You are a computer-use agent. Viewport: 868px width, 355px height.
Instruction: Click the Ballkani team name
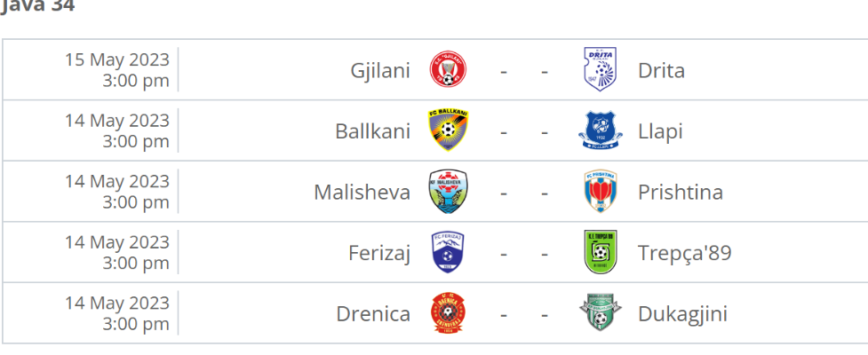pos(372,131)
